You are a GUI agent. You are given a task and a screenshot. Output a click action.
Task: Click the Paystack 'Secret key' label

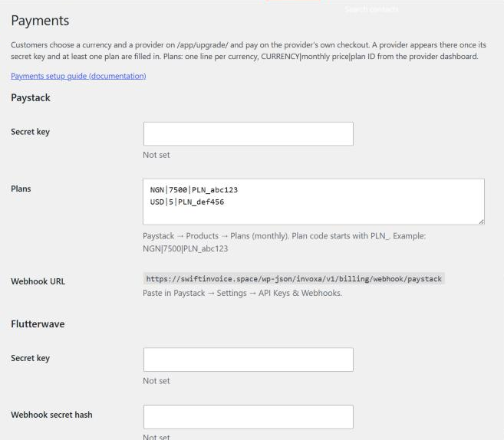pos(30,132)
